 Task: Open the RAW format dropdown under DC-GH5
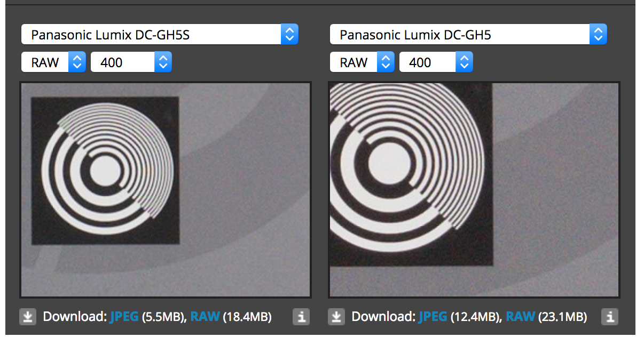pos(362,62)
